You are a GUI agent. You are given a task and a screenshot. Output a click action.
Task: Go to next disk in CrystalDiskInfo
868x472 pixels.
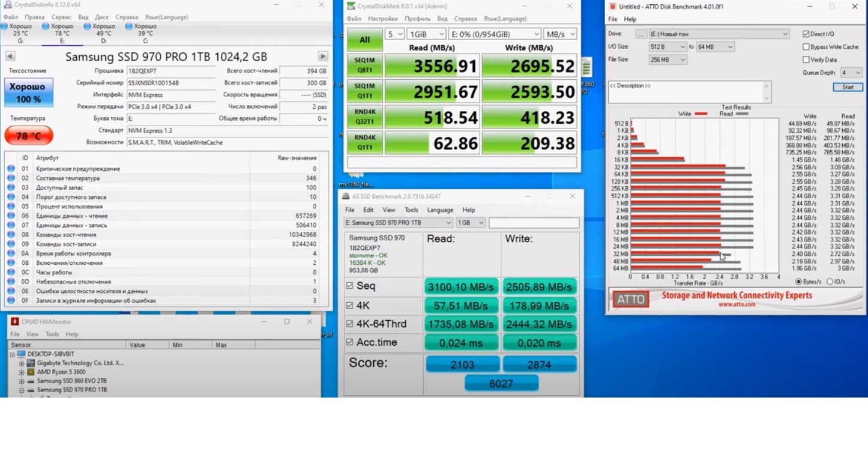[323, 56]
